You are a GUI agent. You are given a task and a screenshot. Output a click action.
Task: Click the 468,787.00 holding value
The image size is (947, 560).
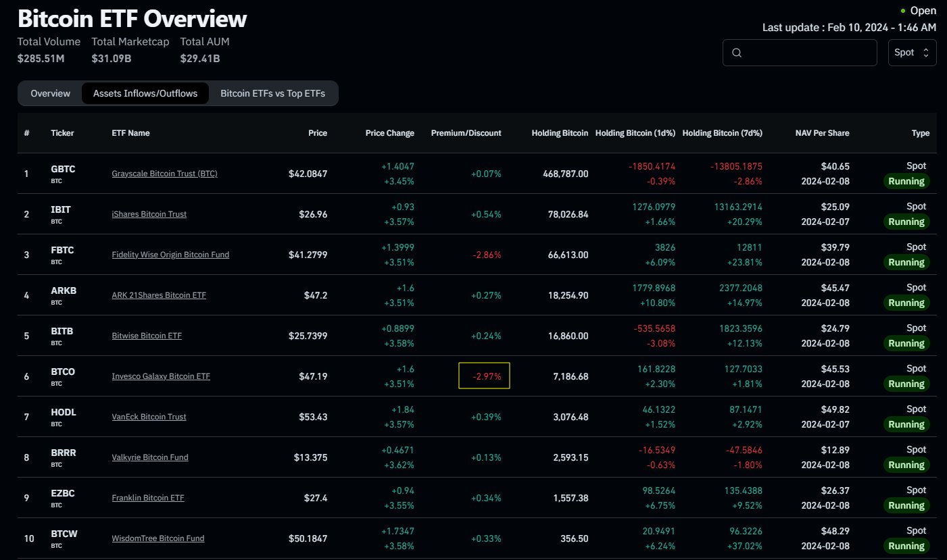coord(566,174)
